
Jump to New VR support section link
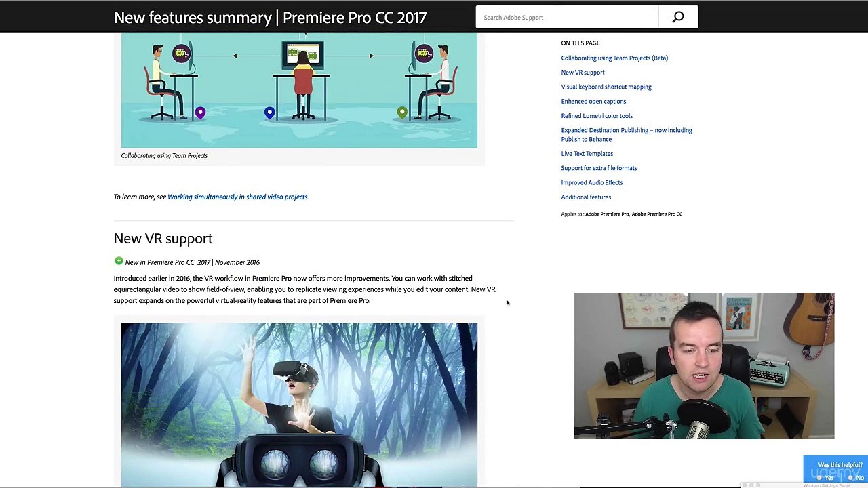point(583,73)
